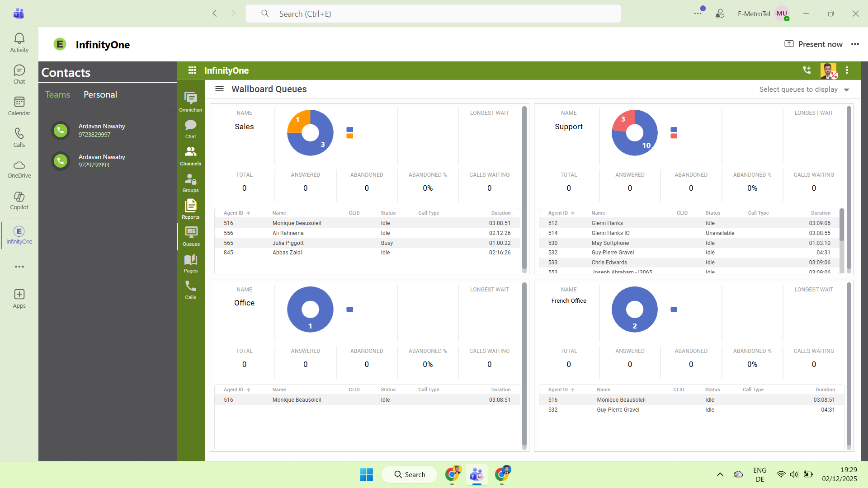Open Calls in the Teams sidebar
This screenshot has width=868, height=488.
point(19,138)
